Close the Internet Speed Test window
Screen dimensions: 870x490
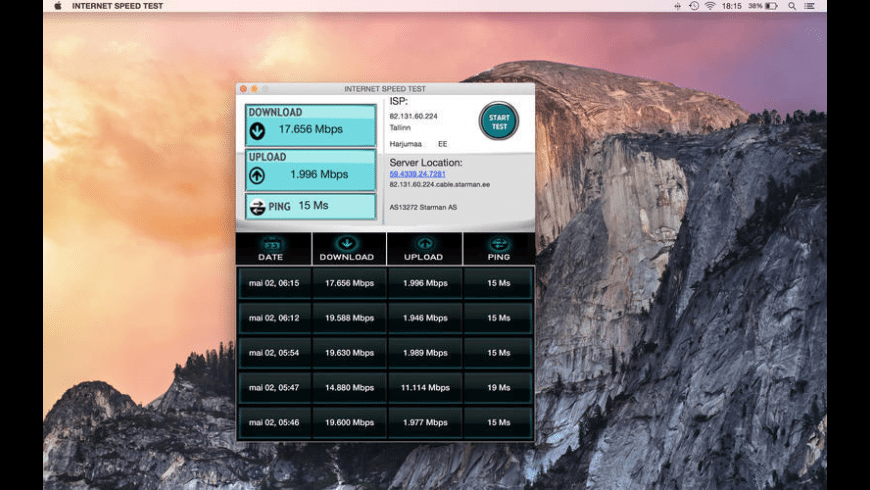(243, 89)
